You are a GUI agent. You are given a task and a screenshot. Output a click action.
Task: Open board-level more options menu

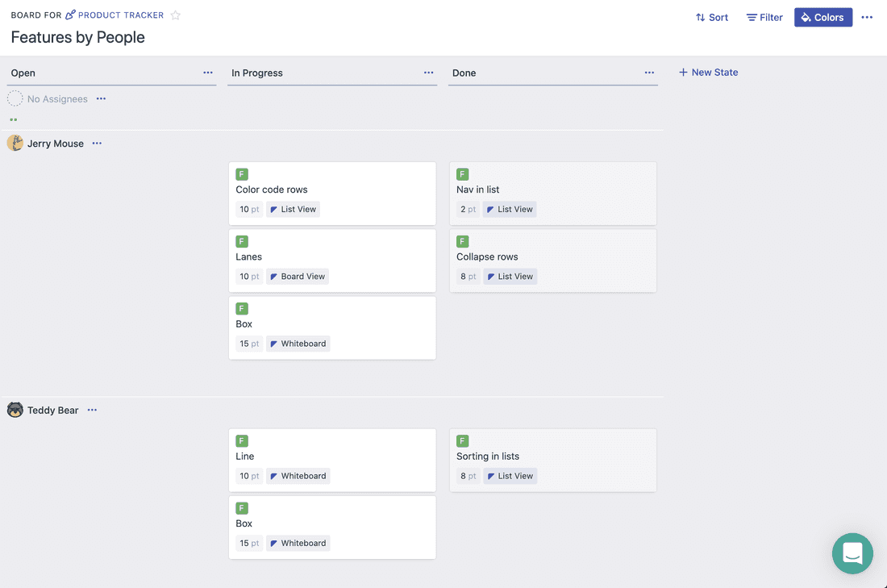coord(867,17)
